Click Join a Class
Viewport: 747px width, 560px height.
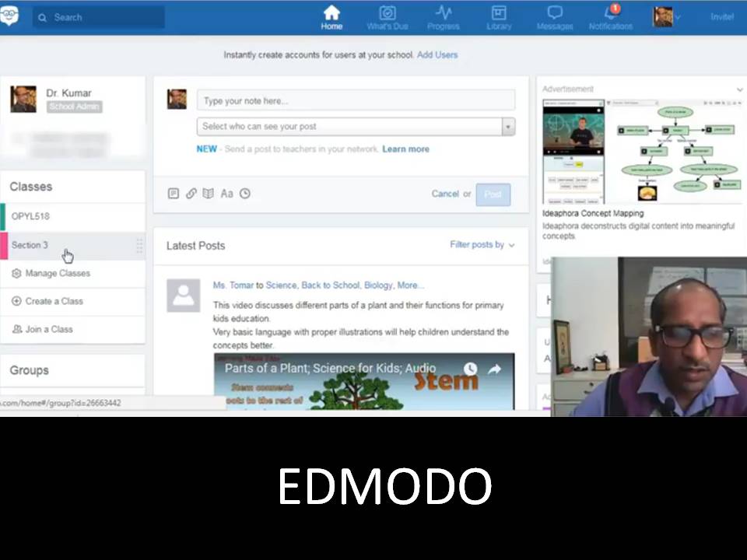point(48,330)
